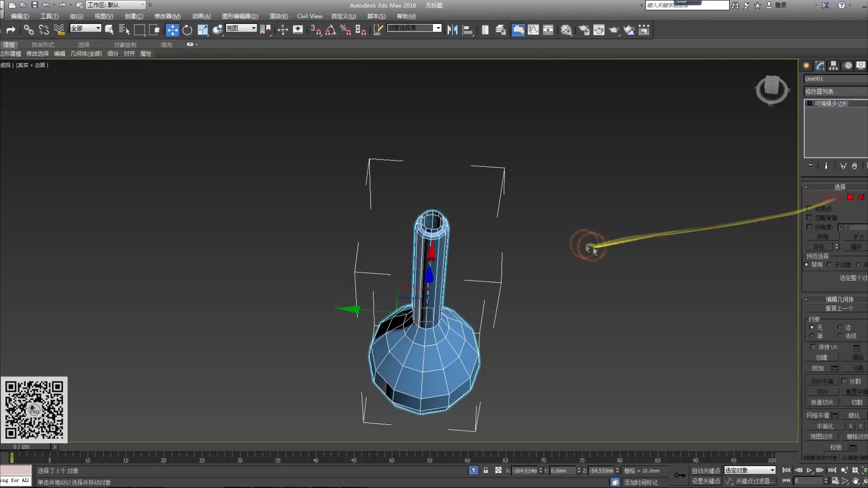Click the 网格平滑 button
This screenshot has height=488, width=868.
(818, 415)
